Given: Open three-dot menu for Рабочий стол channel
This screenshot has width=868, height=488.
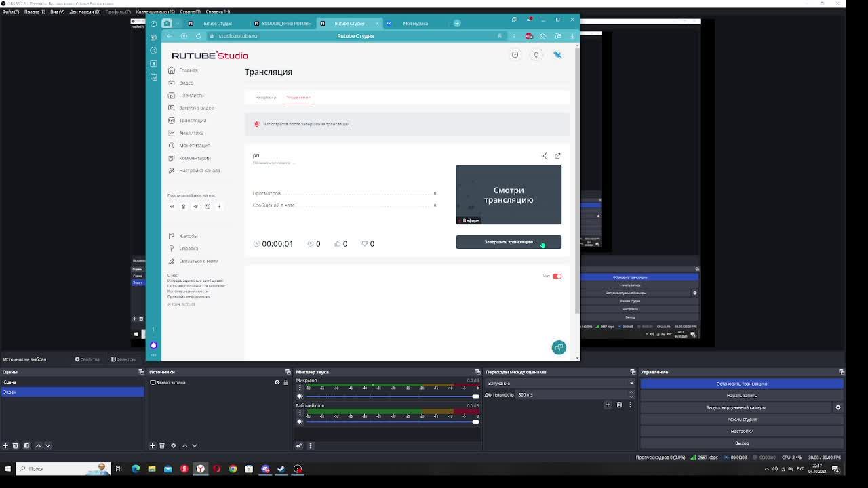Looking at the screenshot, I should point(300,413).
